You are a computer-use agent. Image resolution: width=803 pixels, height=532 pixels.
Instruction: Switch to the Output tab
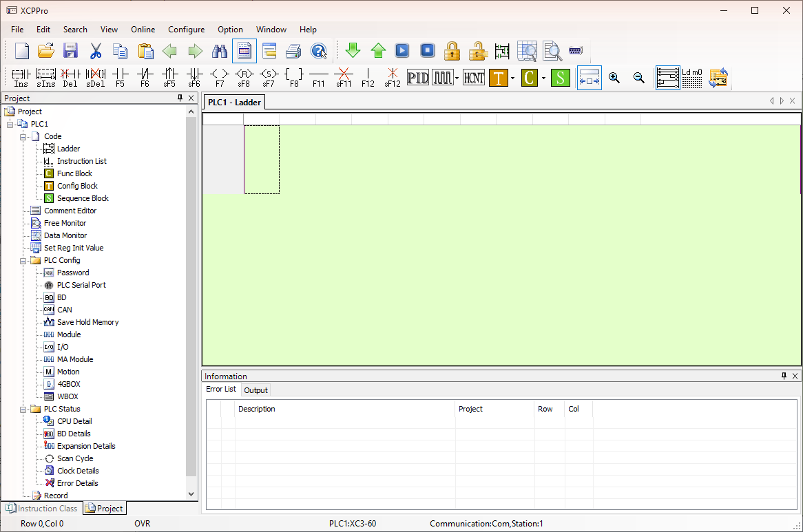255,390
